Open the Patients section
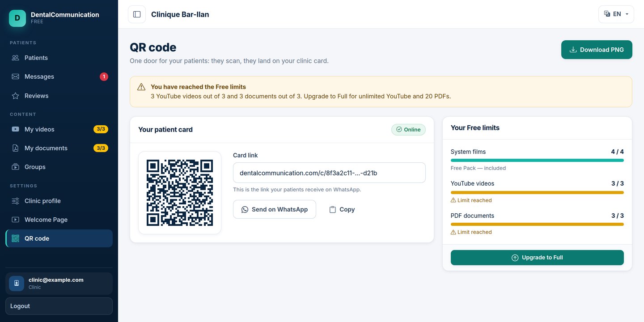644x322 pixels. 59,58
